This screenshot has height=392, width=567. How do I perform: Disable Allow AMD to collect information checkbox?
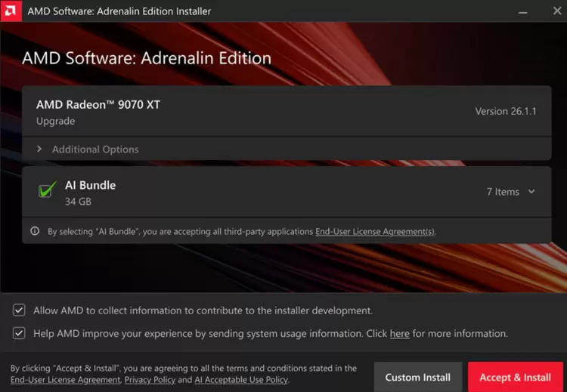[19, 310]
